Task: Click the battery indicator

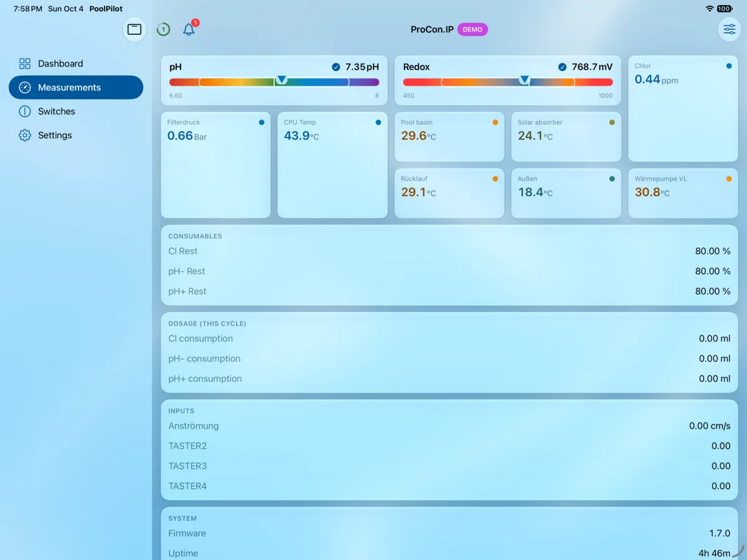Action: click(x=725, y=9)
